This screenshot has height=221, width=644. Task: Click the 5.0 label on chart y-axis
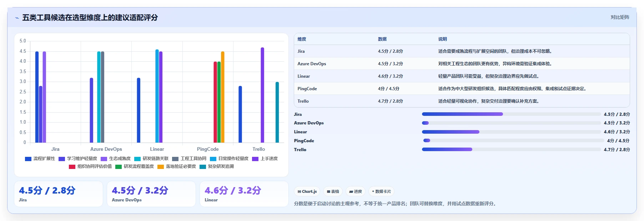(x=23, y=41)
